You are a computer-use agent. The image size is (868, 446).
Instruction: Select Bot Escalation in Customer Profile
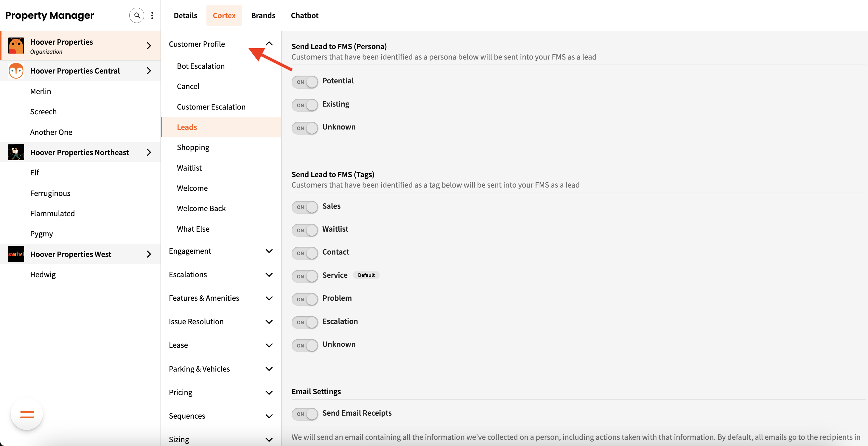tap(200, 66)
